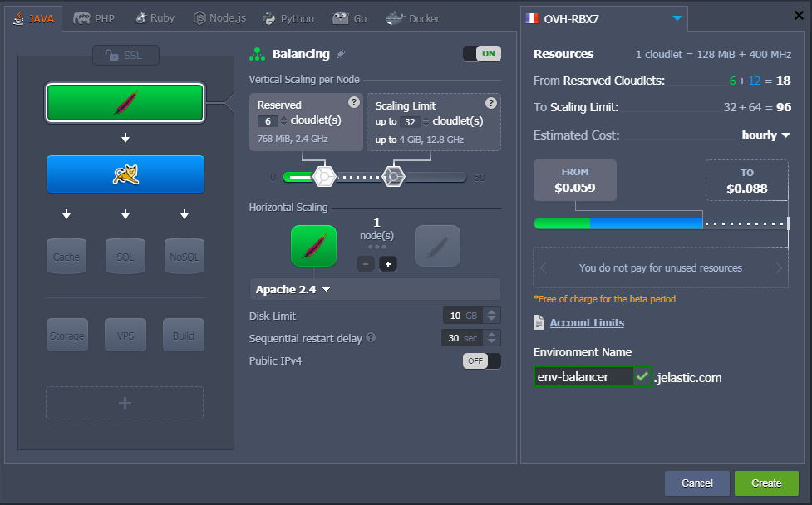Screen dimensions: 812x505
Task: Add a Build node
Action: point(184,335)
